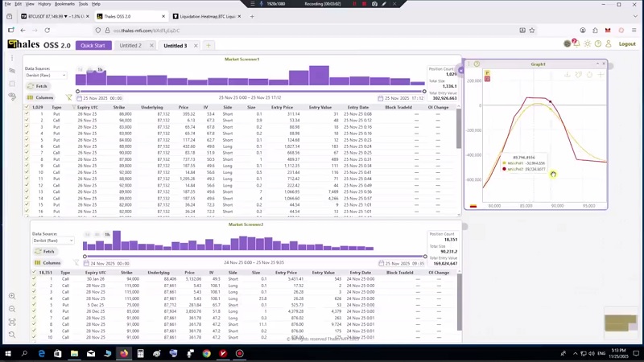Image resolution: width=644 pixels, height=362 pixels.
Task: Toggle select-all checkbox in Market Screener1 header
Action: 27,107
